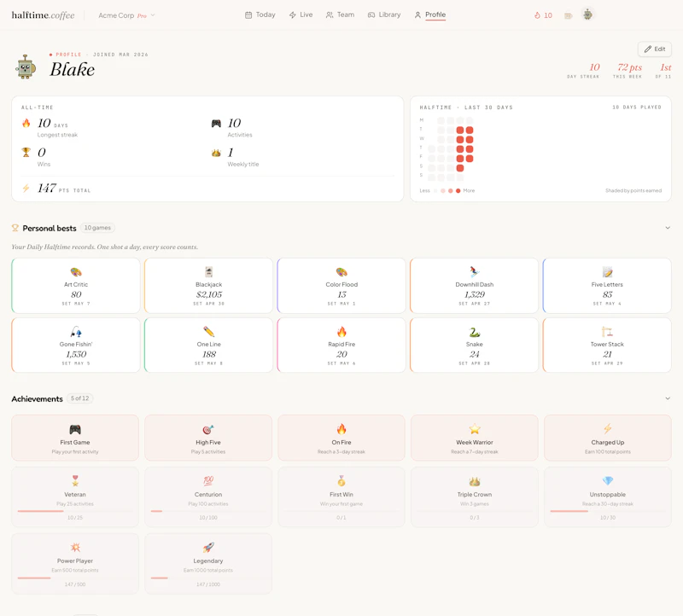Click the Personal bests heading
683x616 pixels.
click(50, 228)
